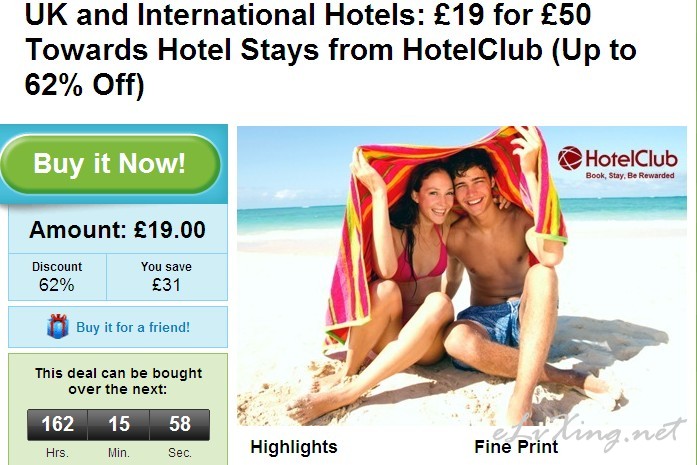Click the Discount 62% box

[x=57, y=277]
